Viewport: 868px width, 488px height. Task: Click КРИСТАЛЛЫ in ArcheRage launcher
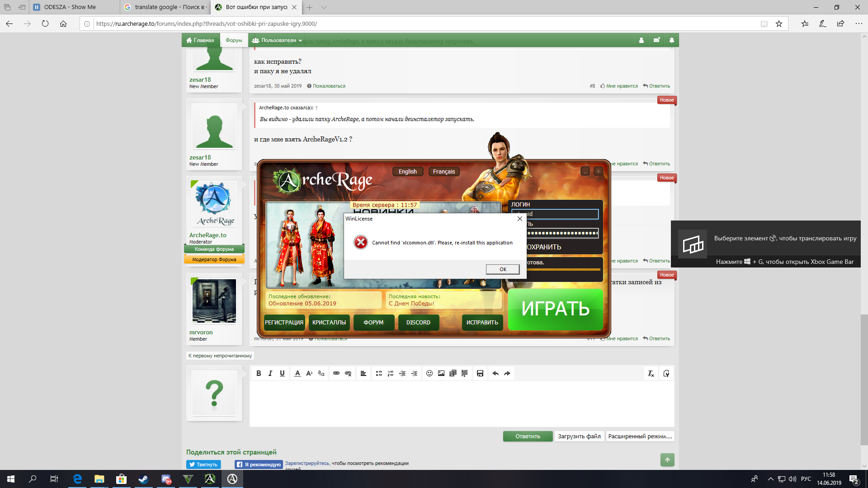click(329, 323)
